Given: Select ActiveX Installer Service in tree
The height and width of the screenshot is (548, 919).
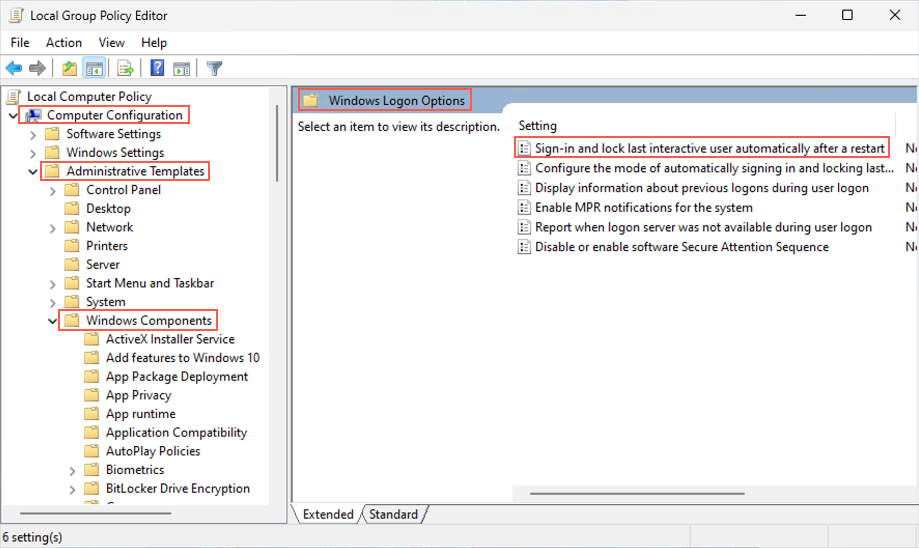Looking at the screenshot, I should pyautogui.click(x=170, y=339).
